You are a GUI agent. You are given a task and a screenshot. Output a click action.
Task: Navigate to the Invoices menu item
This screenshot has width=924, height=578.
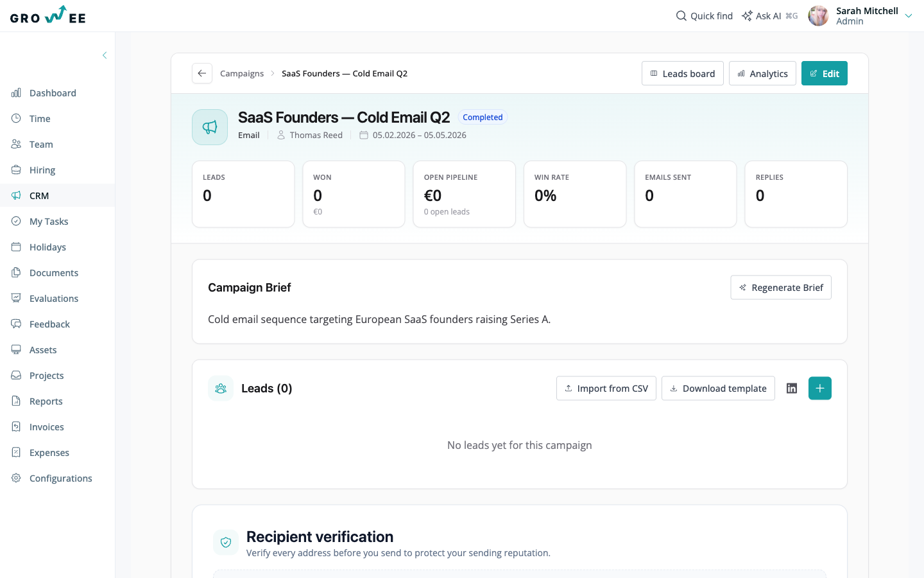tap(57, 427)
